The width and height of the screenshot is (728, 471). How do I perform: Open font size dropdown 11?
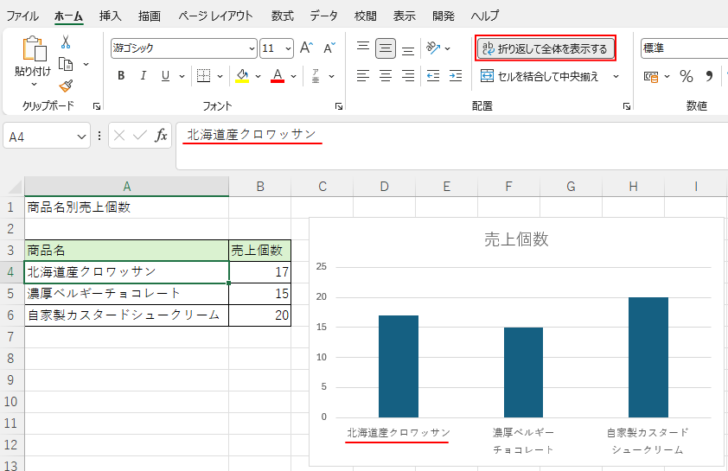pos(288,48)
